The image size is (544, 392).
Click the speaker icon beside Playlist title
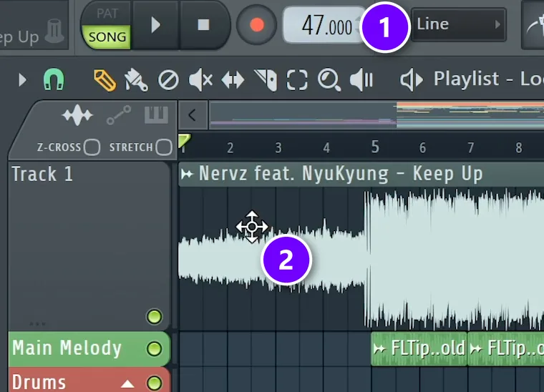(x=412, y=80)
